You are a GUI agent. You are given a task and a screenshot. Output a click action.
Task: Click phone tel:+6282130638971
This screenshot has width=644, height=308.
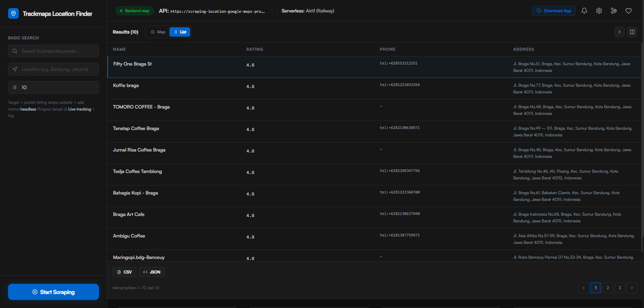point(399,128)
